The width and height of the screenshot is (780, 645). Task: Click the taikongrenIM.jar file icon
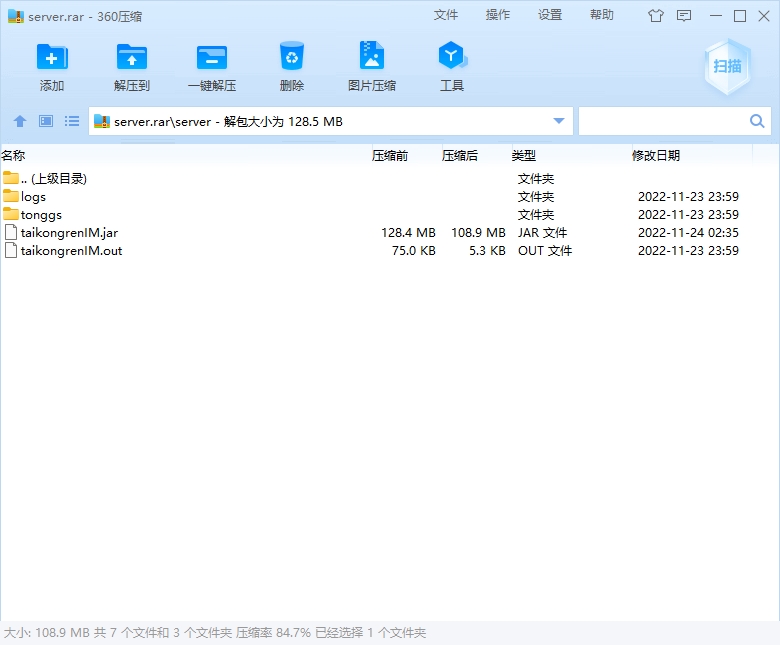tap(11, 232)
